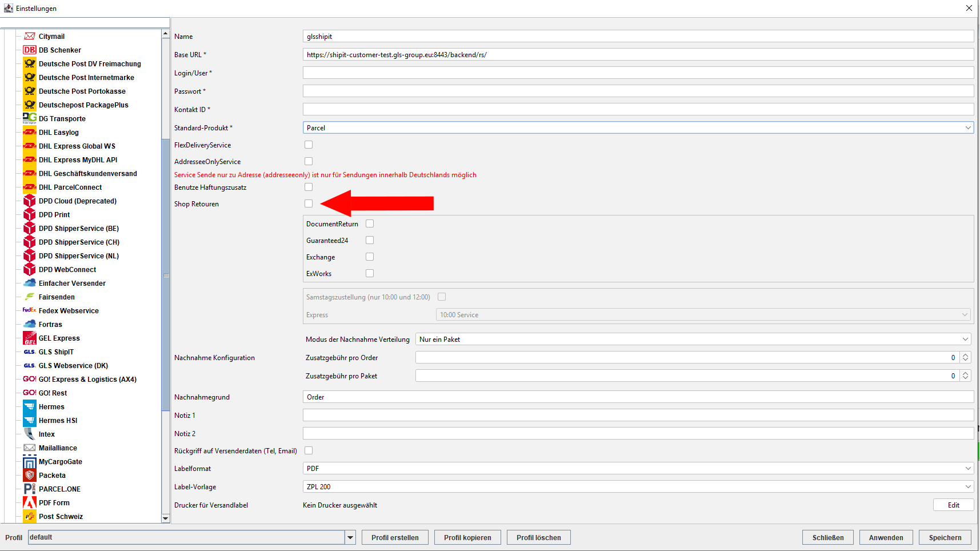Toggle the ExWorks checkbox
980x551 pixels.
coord(370,273)
